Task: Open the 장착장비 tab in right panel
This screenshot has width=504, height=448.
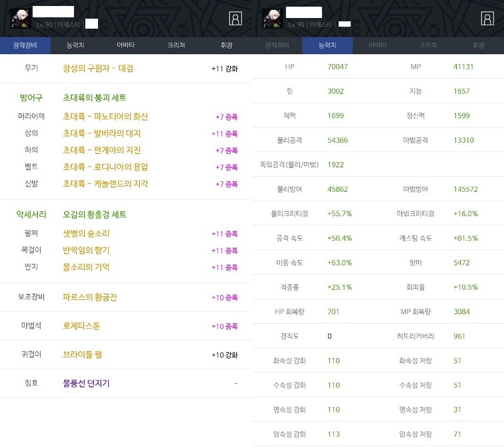Action: click(x=277, y=45)
